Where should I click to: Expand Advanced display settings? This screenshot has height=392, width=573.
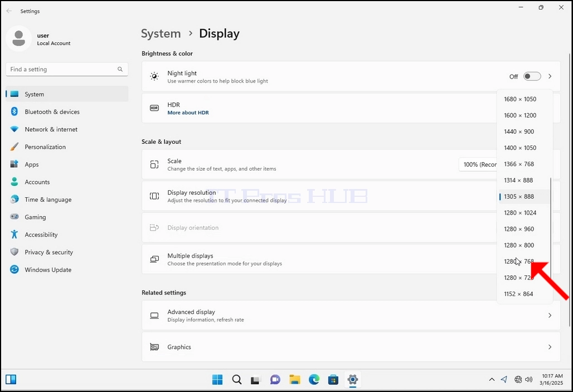tap(351, 316)
